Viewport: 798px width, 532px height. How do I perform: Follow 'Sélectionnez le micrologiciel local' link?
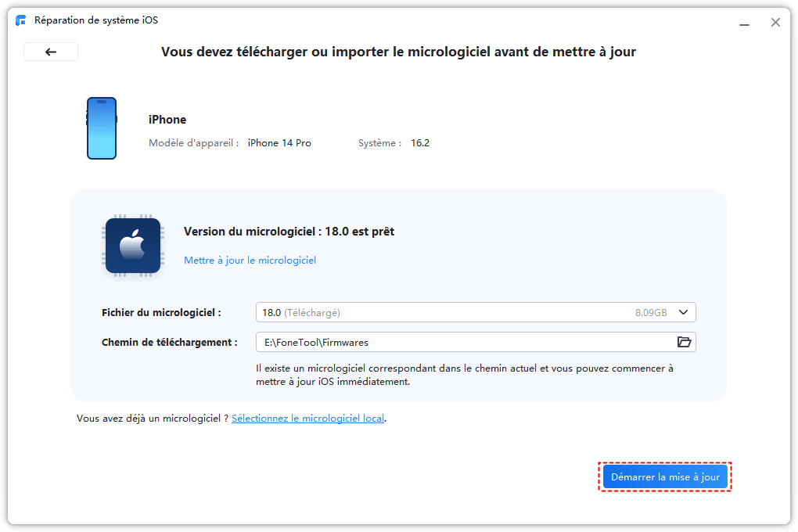click(x=307, y=419)
